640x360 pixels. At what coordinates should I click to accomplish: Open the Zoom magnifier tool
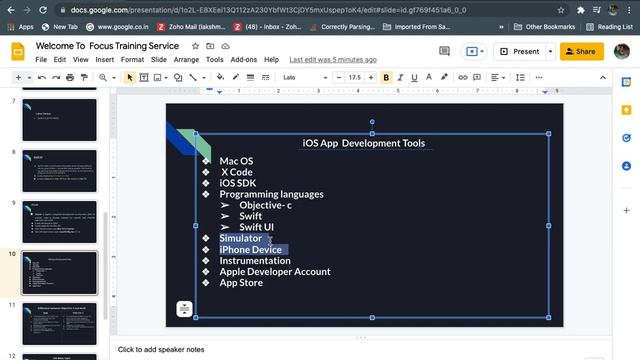pos(103,78)
